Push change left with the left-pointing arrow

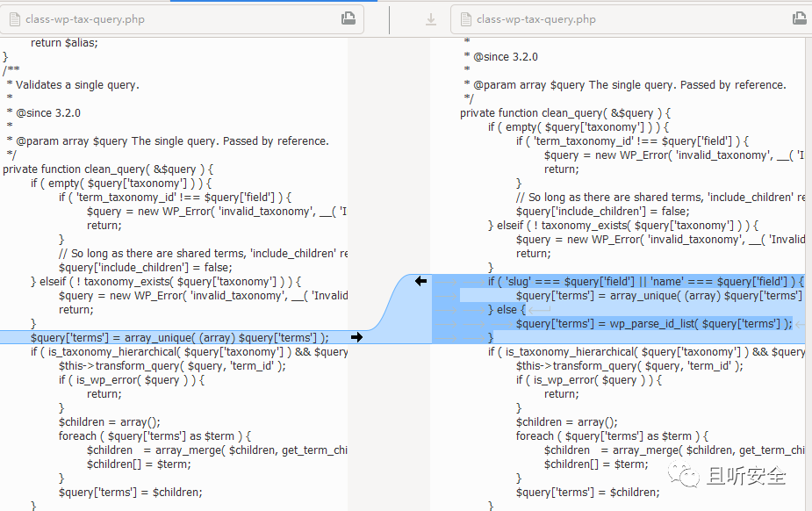click(420, 281)
